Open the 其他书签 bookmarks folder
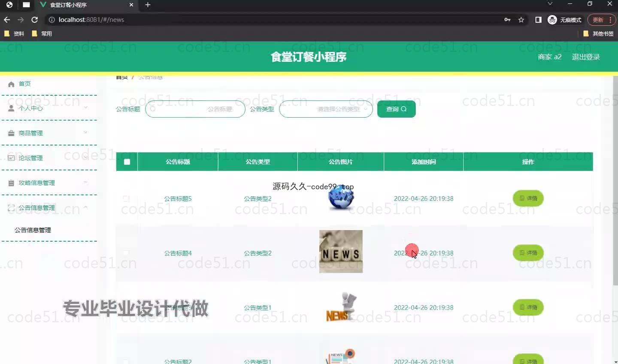The height and width of the screenshot is (364, 618). tap(598, 33)
